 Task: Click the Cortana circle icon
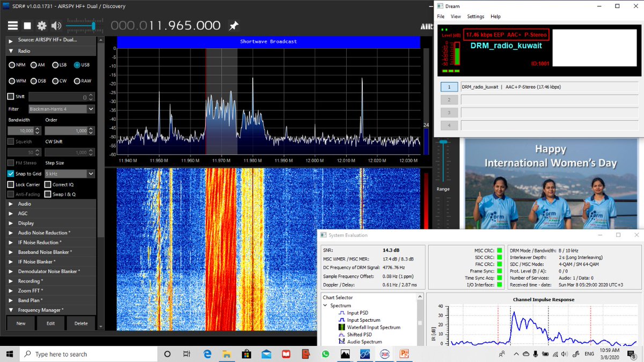pos(167,354)
